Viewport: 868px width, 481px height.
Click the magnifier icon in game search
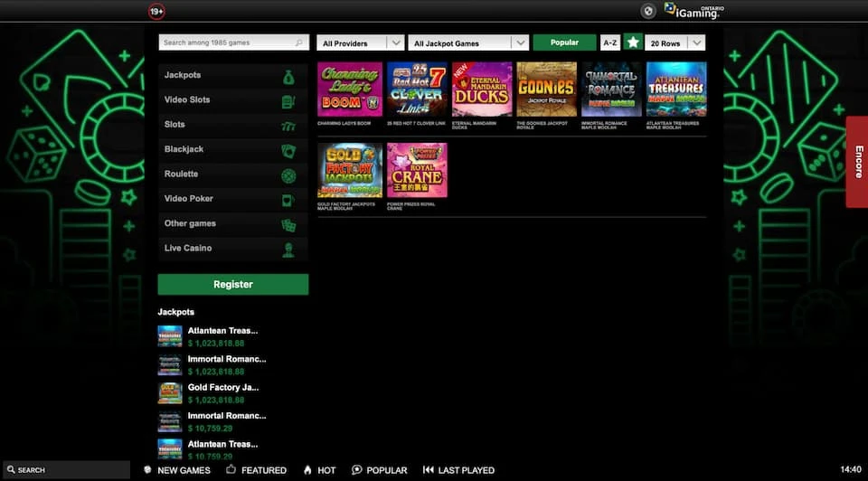pyautogui.click(x=299, y=42)
